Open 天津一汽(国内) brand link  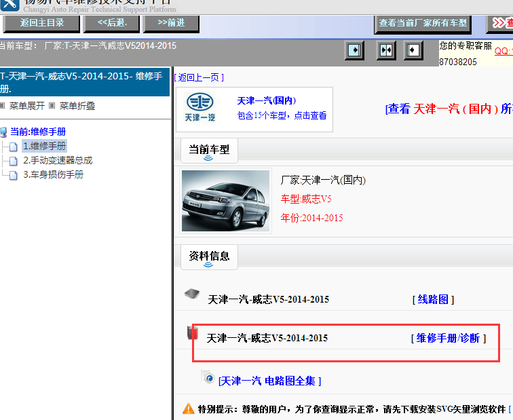[267, 100]
